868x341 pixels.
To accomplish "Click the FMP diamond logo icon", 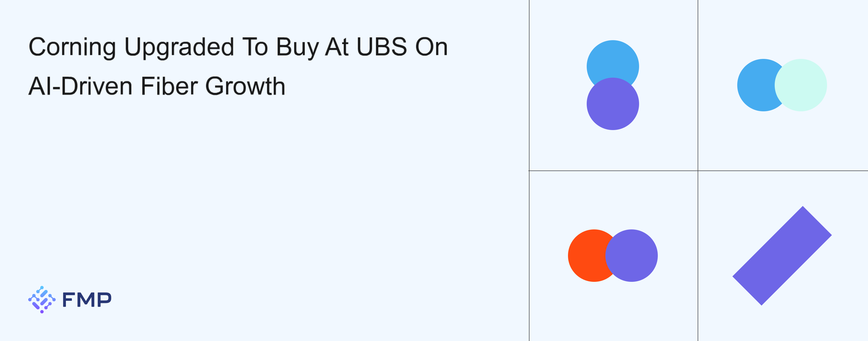I will click(x=42, y=299).
